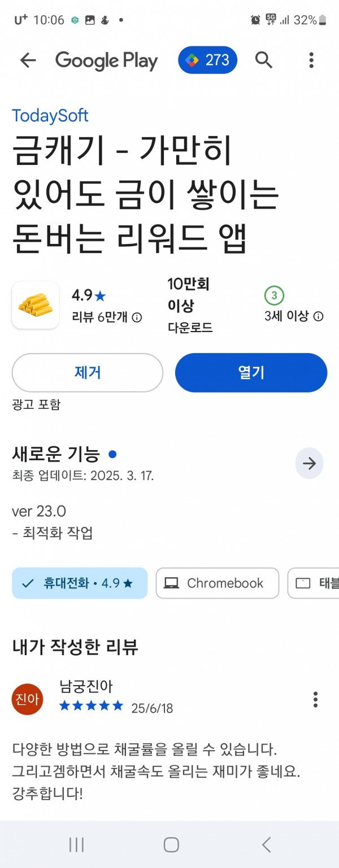The height and width of the screenshot is (868, 339).
Task: Tap the back arrow in Google Play header
Action: point(28,60)
